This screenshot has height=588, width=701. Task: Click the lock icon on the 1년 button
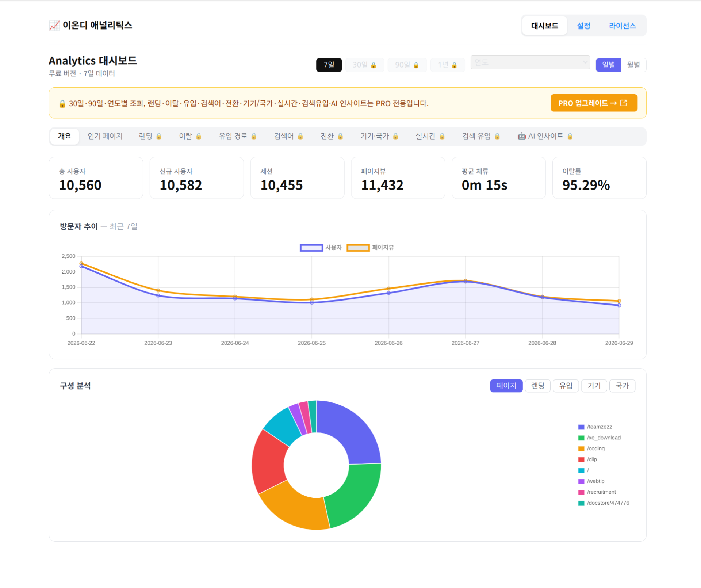(454, 65)
